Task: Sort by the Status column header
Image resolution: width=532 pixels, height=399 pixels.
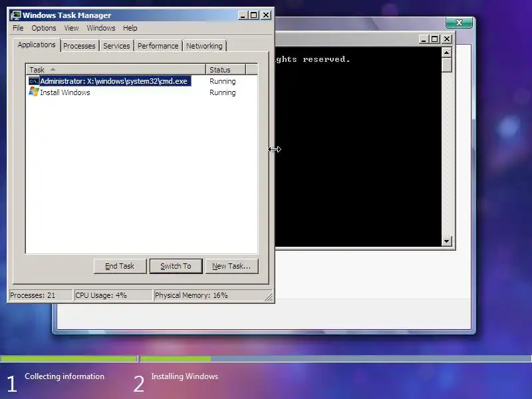Action: [x=225, y=70]
